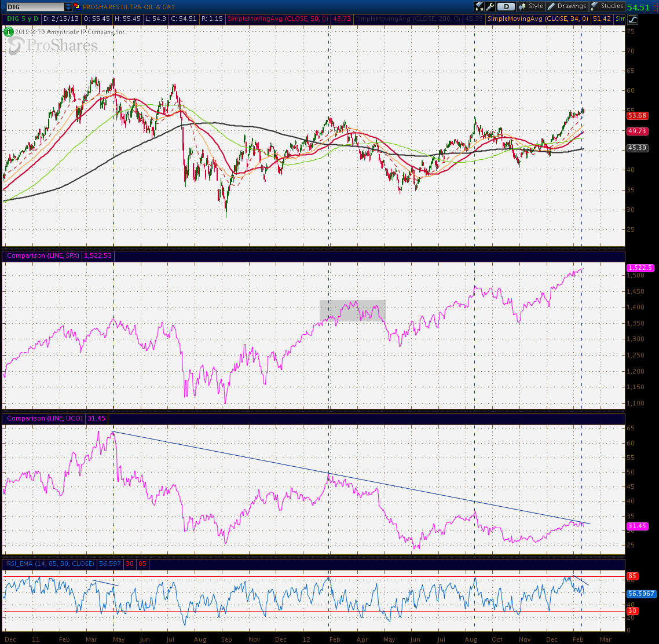Click the red 85 overbought level bubble

pos(632,576)
